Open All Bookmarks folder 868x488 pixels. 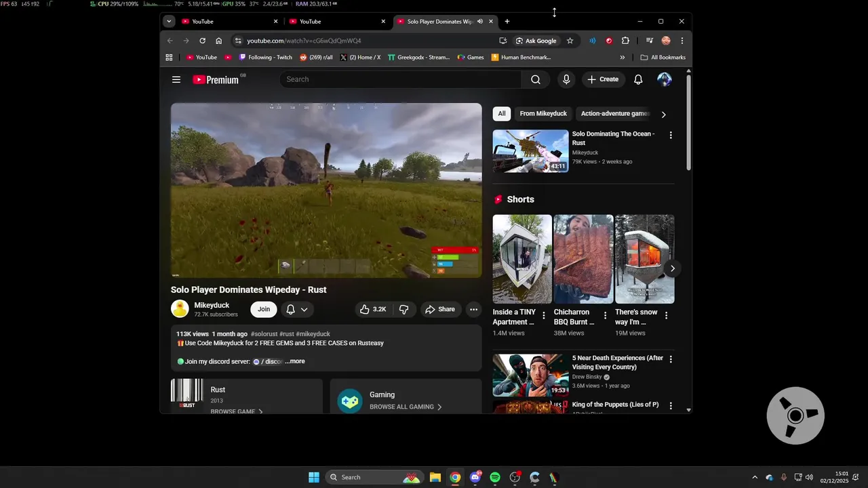coord(663,58)
